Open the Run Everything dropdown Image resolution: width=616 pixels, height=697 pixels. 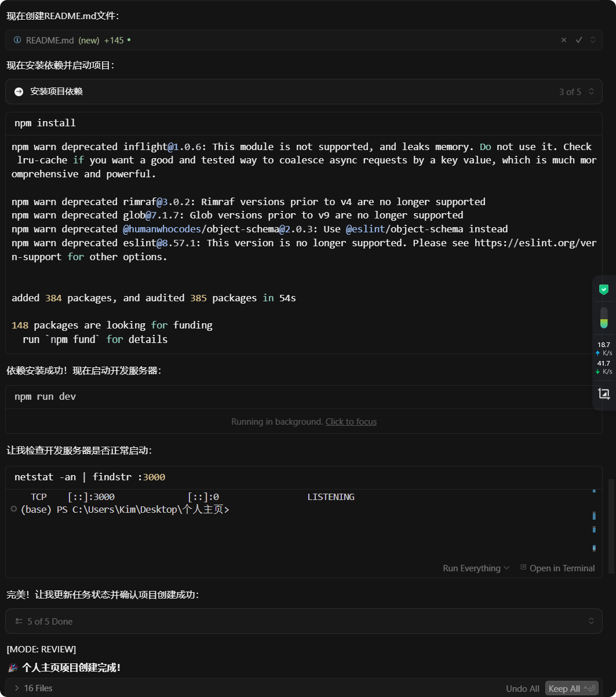tap(476, 568)
